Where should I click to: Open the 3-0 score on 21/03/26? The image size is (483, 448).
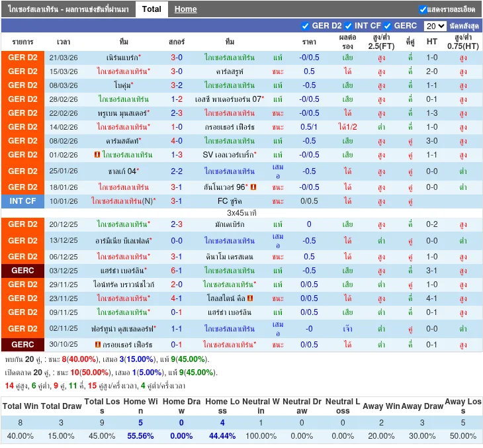(x=177, y=58)
